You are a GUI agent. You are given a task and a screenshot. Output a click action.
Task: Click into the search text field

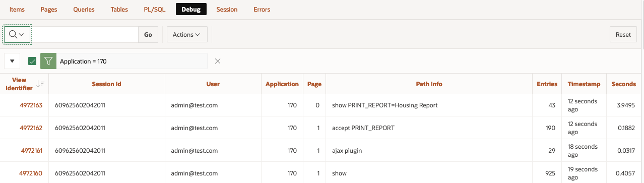click(85, 34)
